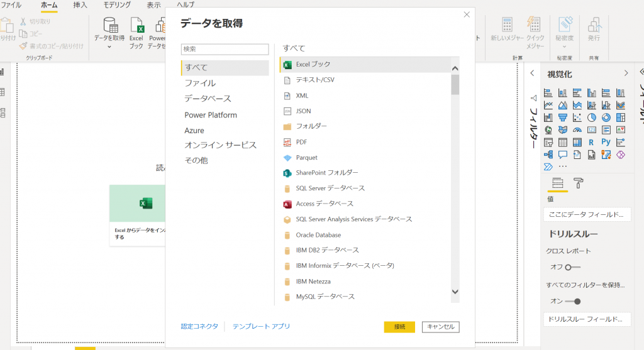Toggle すべてのフィルターを保持 switch
This screenshot has height=350, width=644.
coord(572,302)
